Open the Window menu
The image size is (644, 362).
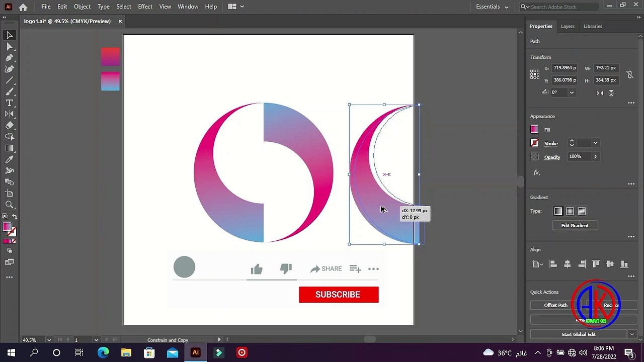click(188, 7)
